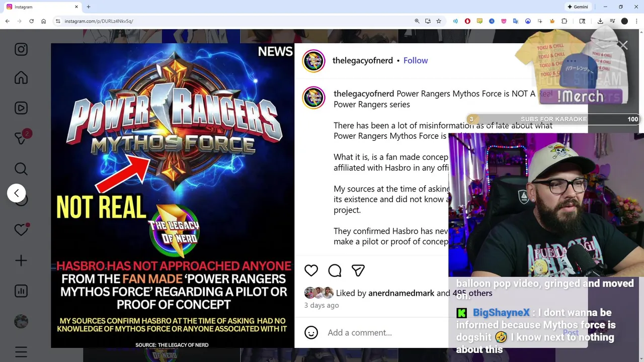View site information icon in address bar

coord(58,21)
